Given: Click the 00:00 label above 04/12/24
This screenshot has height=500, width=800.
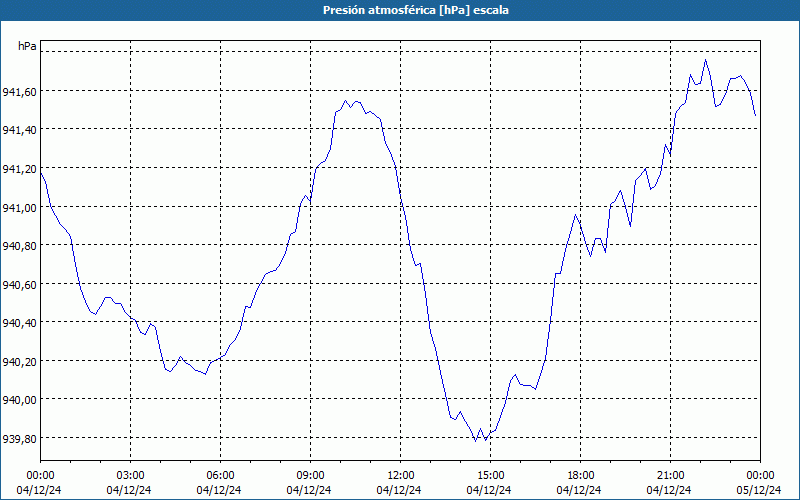Looking at the screenshot, I should (x=40, y=476).
